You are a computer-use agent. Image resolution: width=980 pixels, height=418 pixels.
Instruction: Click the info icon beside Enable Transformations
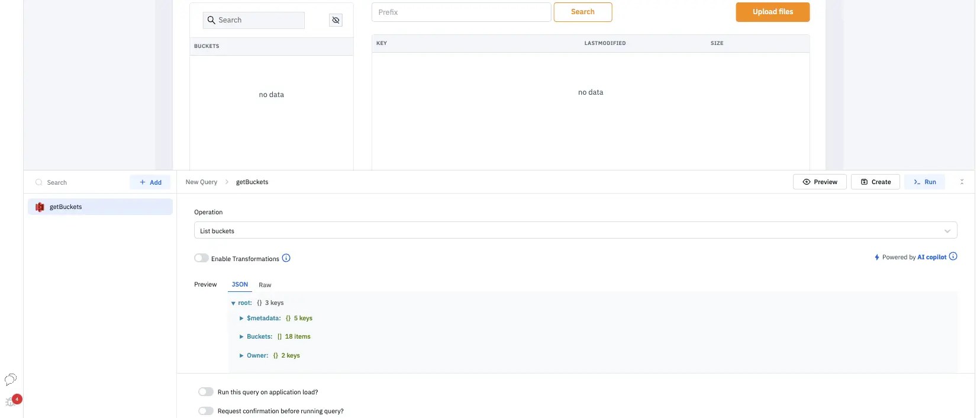286,258
